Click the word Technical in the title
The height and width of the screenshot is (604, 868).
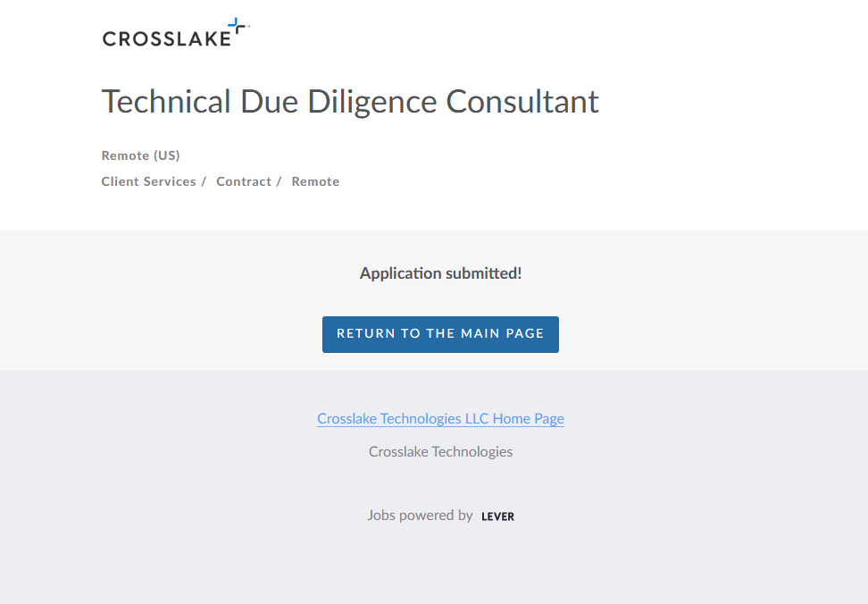click(x=166, y=102)
